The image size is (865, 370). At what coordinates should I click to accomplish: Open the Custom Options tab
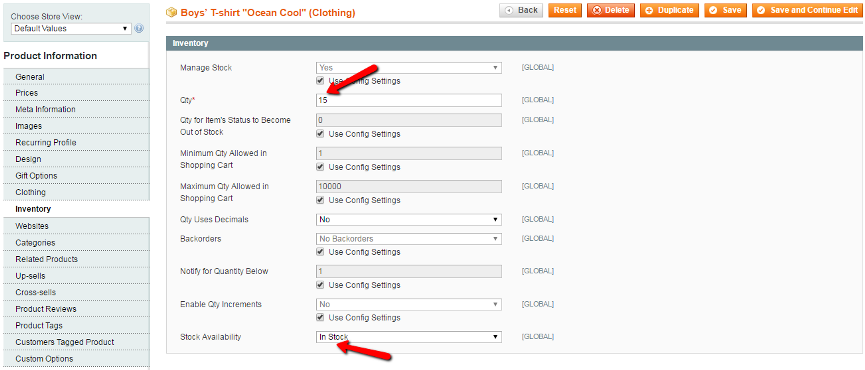click(76, 359)
